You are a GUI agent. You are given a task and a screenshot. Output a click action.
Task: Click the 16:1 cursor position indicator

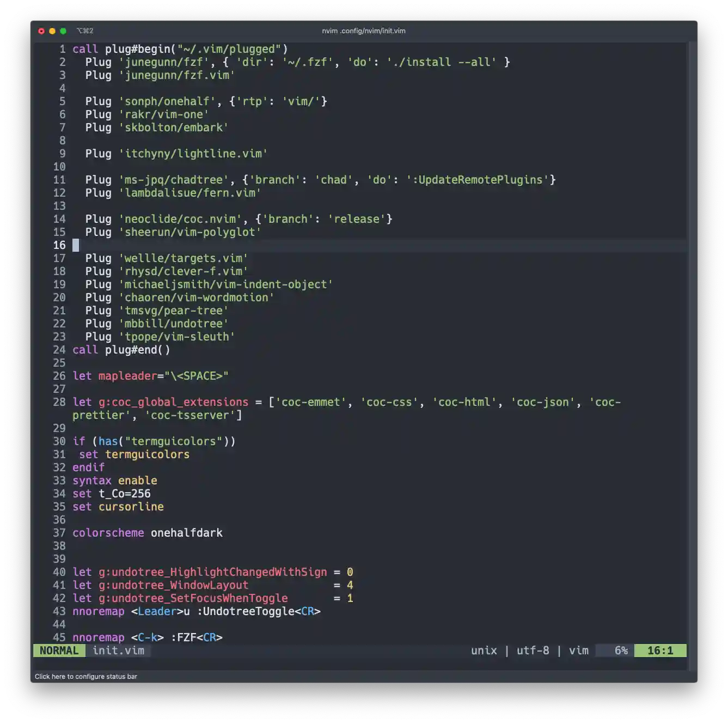tap(660, 651)
